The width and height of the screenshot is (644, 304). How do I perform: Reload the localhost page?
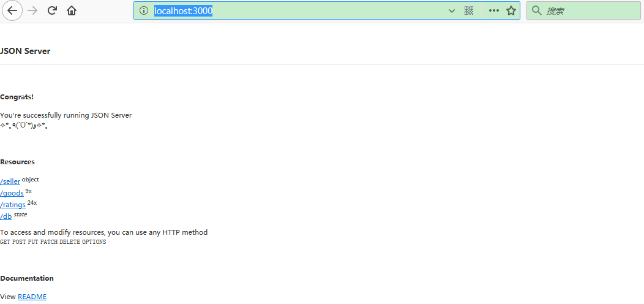[x=52, y=10]
